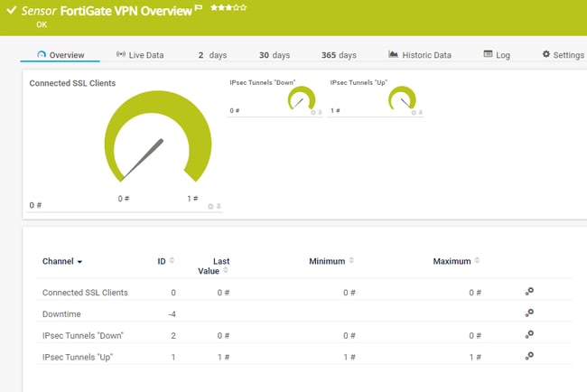Select IPsec Tunnels "Down" channel name in table
This screenshot has width=587, height=392.
click(x=83, y=335)
